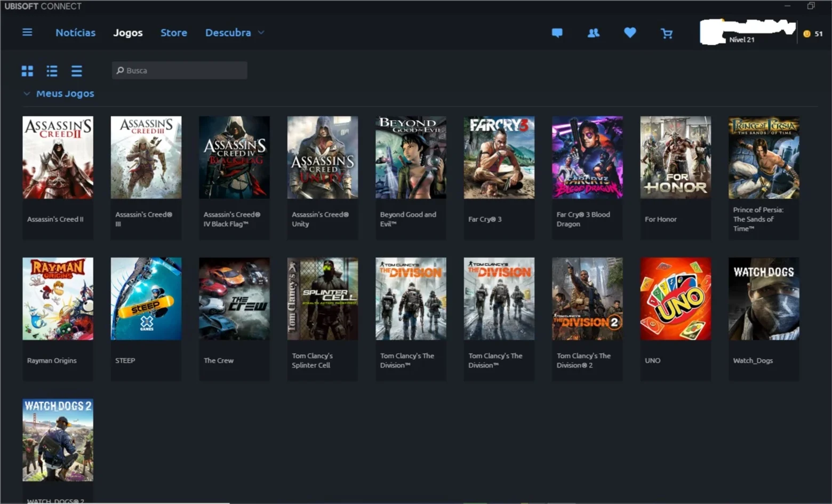Screen dimensions: 832x504
Task: Switch to compact list view
Action: pos(77,71)
